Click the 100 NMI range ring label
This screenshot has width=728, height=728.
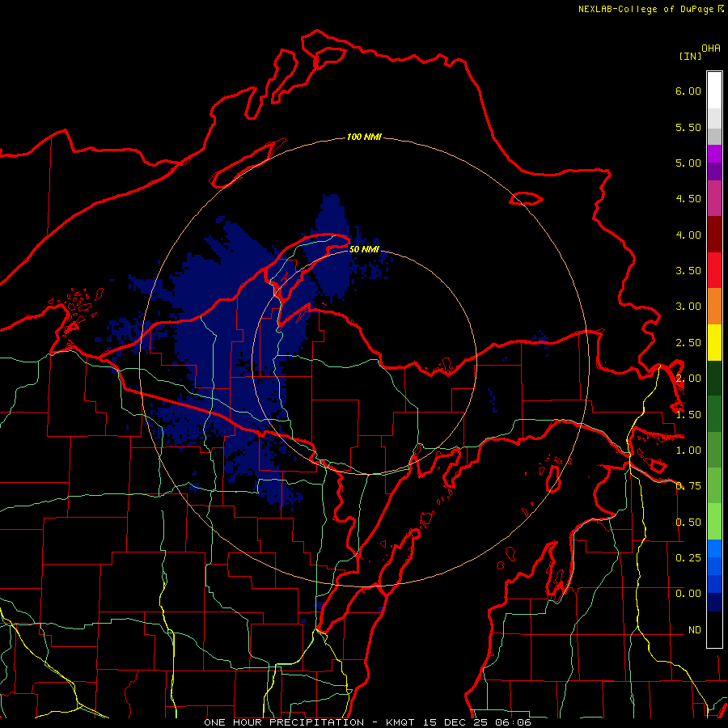(x=364, y=137)
